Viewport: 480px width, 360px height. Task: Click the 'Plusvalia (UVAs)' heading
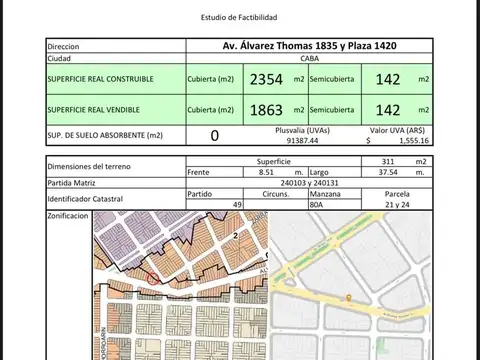(x=302, y=130)
